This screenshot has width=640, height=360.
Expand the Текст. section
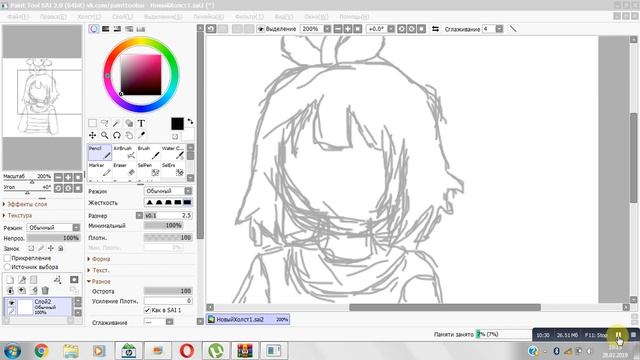pyautogui.click(x=98, y=270)
